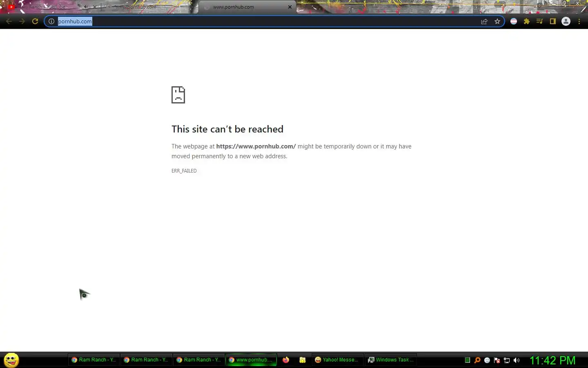
Task: Open the volume speaker tray icon
Action: tap(517, 360)
